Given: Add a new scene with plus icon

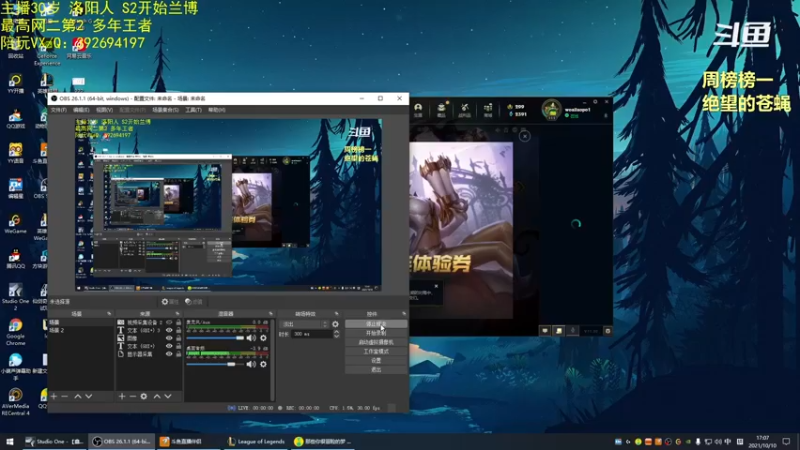Looking at the screenshot, I should point(54,396).
